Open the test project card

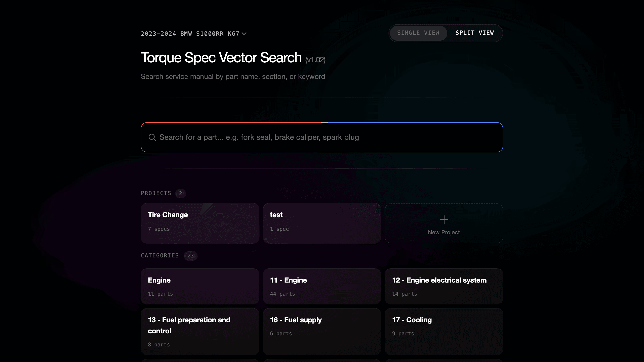coord(322,223)
